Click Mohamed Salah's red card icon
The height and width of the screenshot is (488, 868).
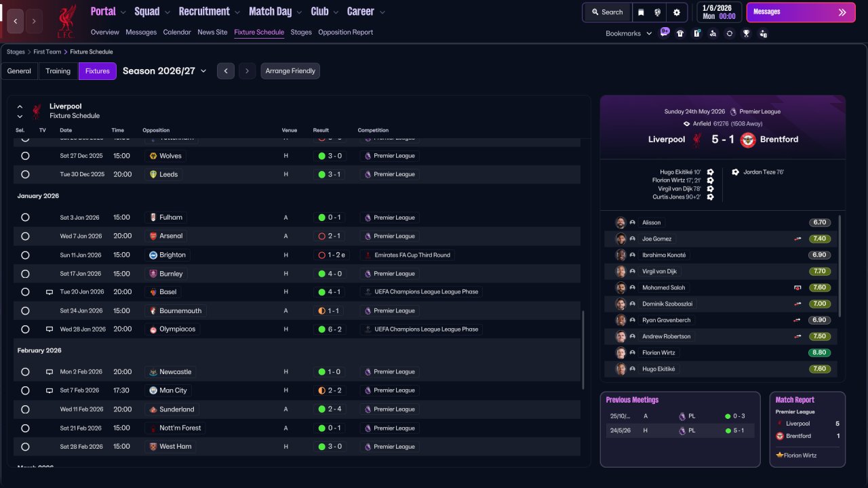[x=797, y=287]
